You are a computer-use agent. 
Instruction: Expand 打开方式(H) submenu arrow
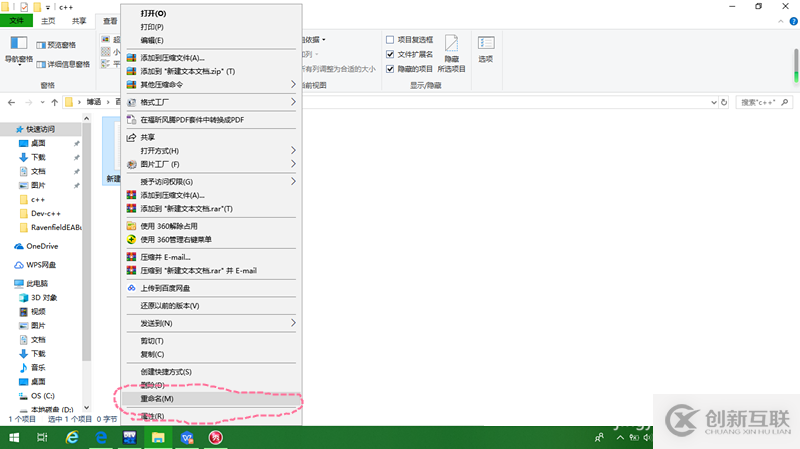pos(293,150)
